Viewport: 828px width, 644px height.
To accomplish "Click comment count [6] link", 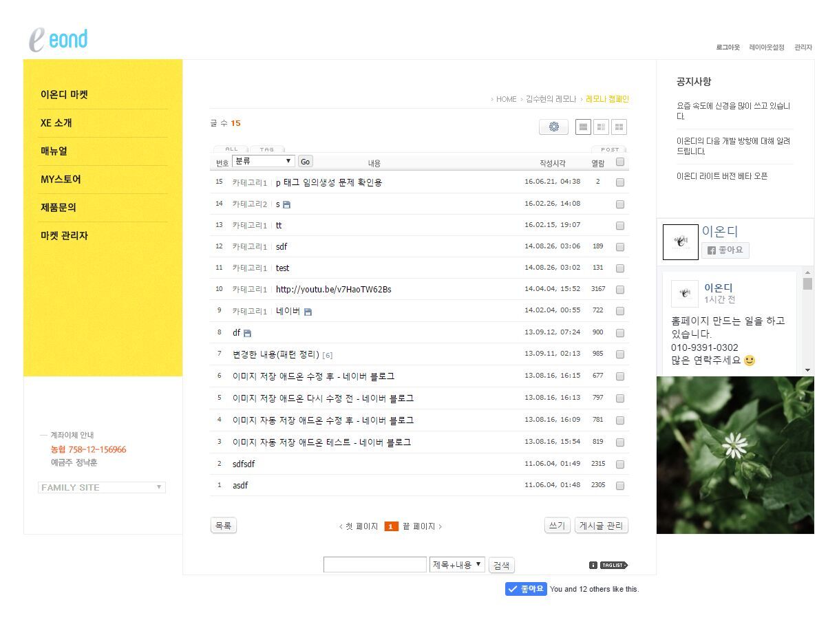I will (328, 355).
